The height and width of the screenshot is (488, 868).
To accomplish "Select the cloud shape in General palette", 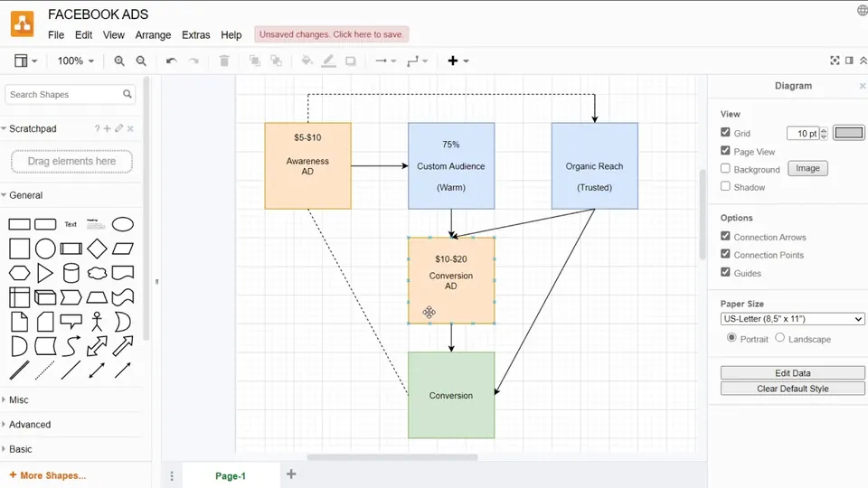I will [x=97, y=273].
